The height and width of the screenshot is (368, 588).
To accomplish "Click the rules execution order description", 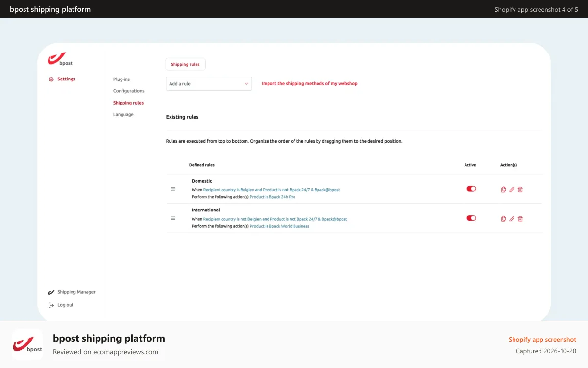I will [284, 141].
